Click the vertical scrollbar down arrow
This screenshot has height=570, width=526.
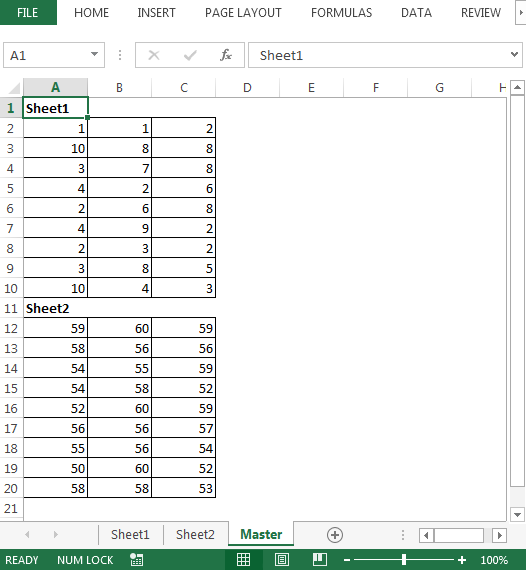click(517, 514)
